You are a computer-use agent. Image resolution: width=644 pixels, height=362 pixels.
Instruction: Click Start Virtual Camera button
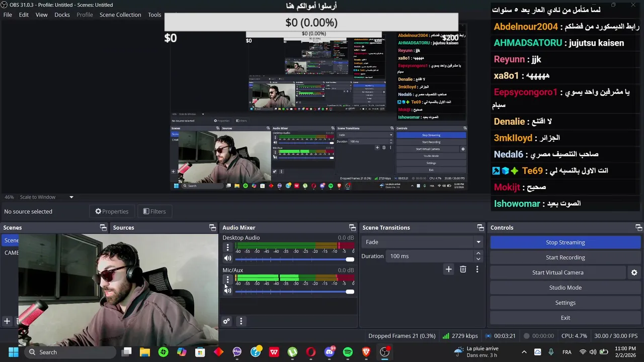[x=557, y=273]
